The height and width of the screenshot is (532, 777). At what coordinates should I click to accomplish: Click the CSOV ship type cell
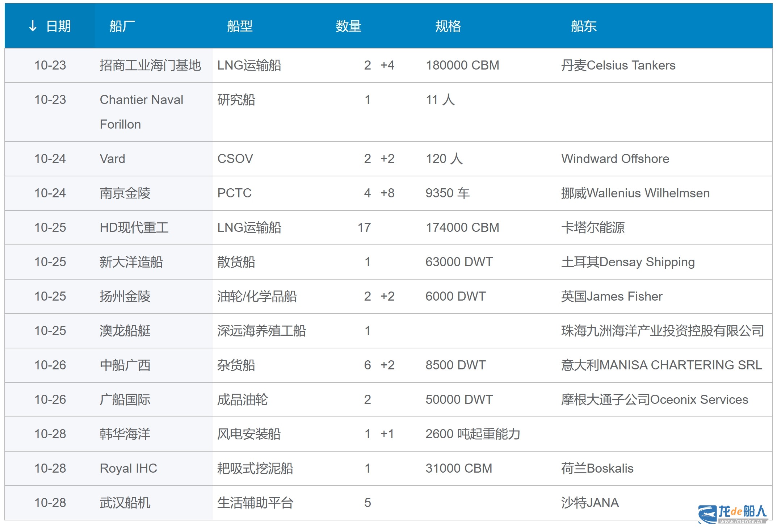[235, 159]
